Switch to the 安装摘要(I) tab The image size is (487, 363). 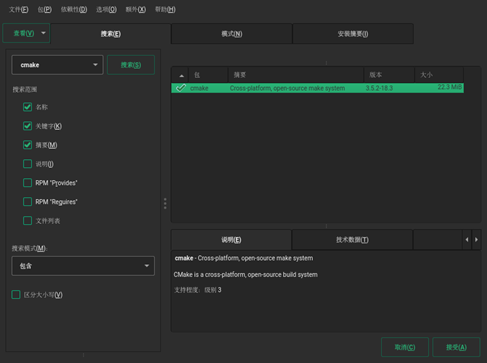point(353,34)
